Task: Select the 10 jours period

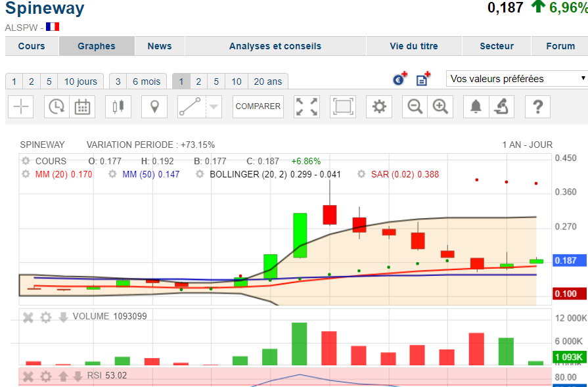Action: click(x=81, y=81)
